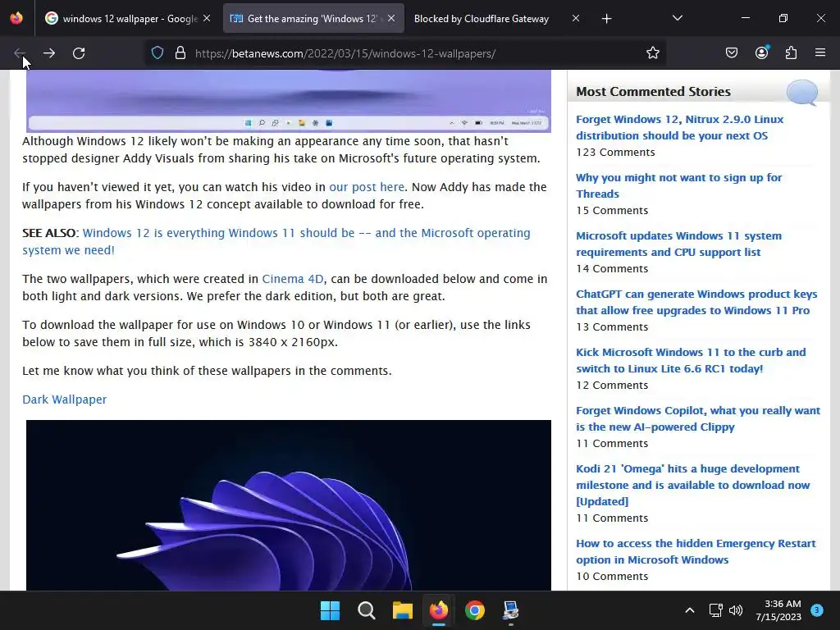Select the Get the amazing 'Windows 12' tab
Viewport: 840px width, 630px height.
pos(313,18)
